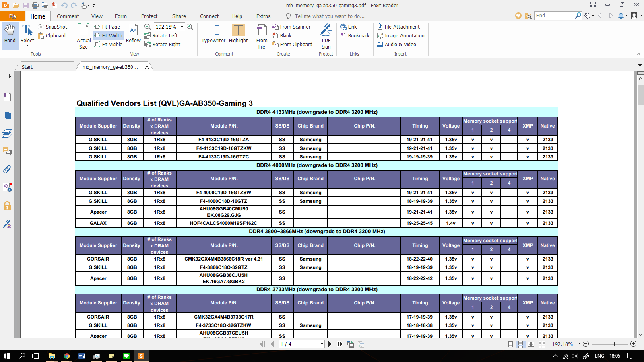Expand the left navigation panel arrow
The width and height of the screenshot is (644, 362).
coord(10,76)
